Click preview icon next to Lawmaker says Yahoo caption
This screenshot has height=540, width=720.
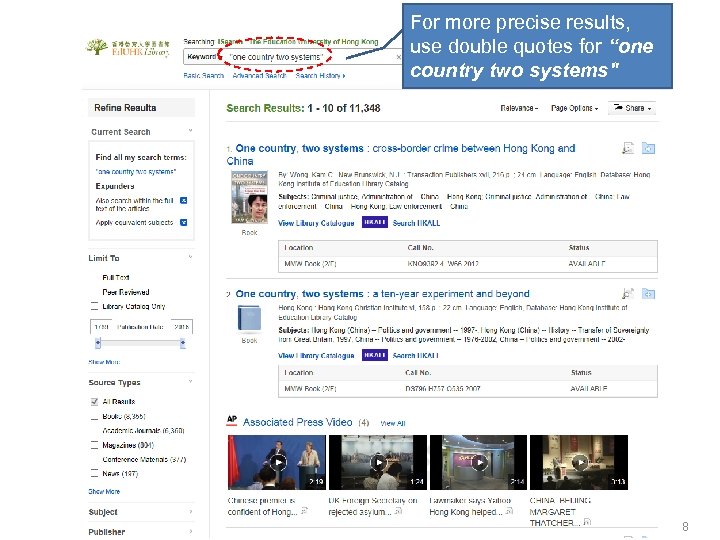[509, 511]
